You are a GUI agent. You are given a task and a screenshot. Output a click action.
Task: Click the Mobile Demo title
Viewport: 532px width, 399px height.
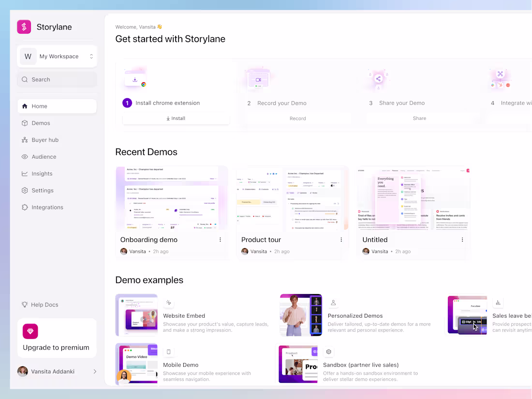181,365
